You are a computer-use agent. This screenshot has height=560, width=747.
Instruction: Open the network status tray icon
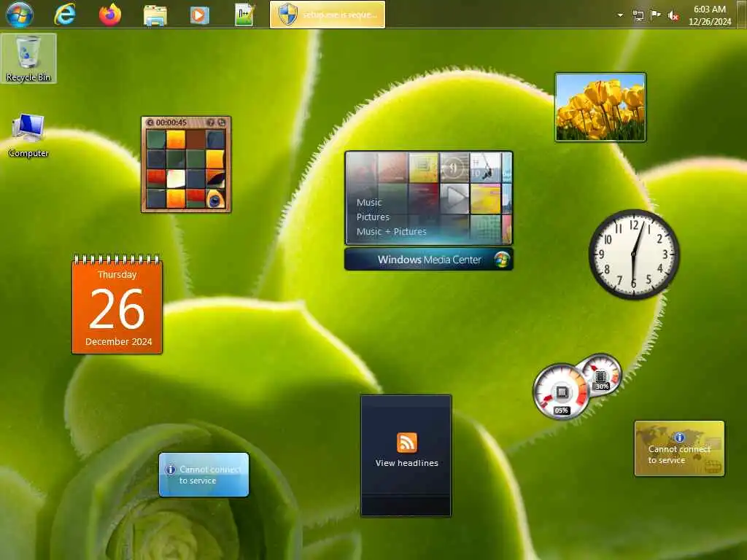tap(638, 15)
